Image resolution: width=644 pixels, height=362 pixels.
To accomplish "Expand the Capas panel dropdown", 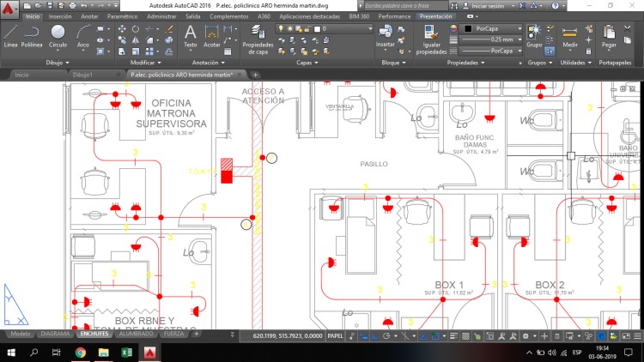I will tap(307, 63).
